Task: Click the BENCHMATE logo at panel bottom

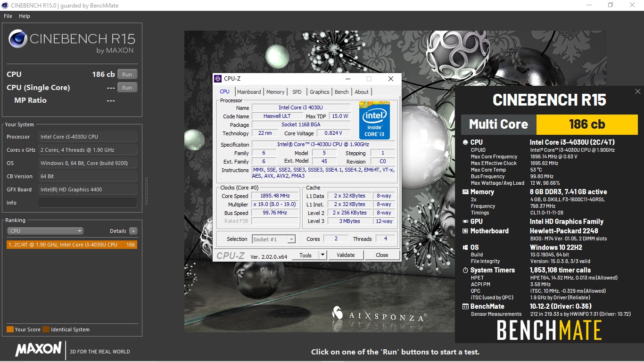Action: (549, 330)
